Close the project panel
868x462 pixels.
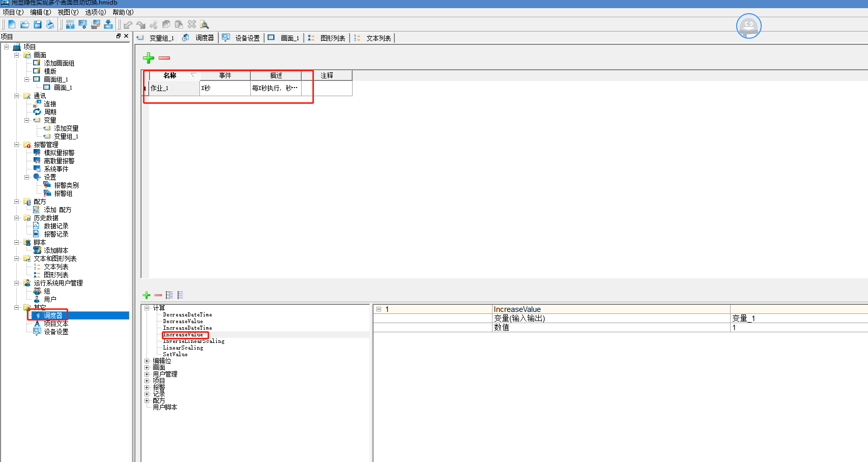point(126,36)
